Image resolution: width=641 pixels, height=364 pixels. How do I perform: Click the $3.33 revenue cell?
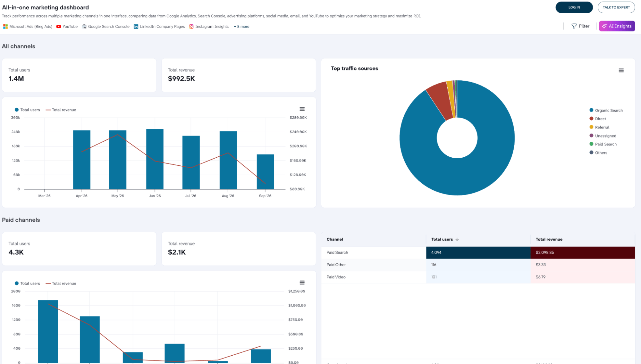pos(583,265)
